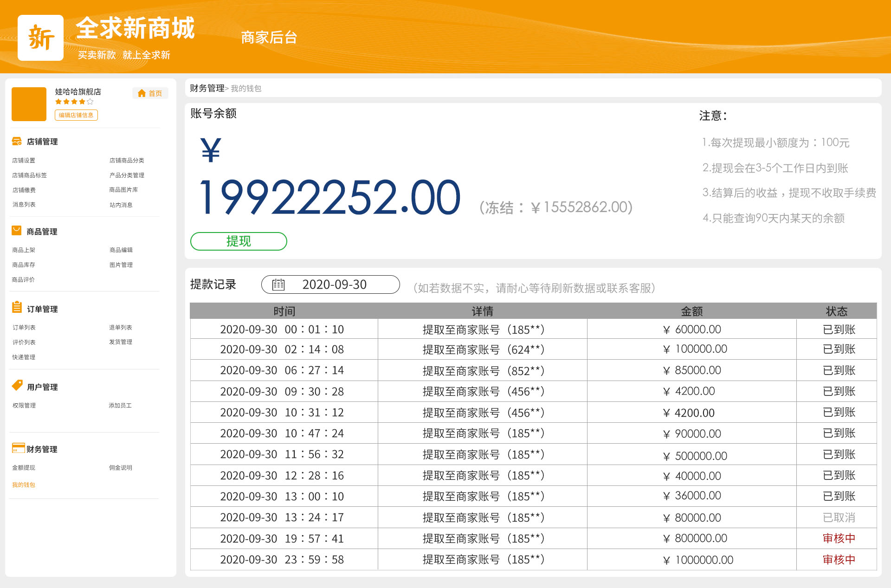Image resolution: width=891 pixels, height=588 pixels.
Task: Open 产品分类管理 menu item
Action: [127, 175]
